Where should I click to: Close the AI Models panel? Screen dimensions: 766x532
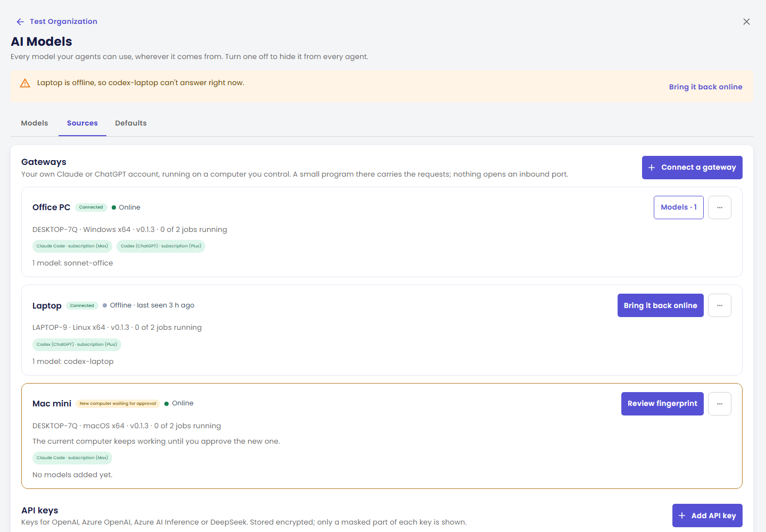[746, 22]
